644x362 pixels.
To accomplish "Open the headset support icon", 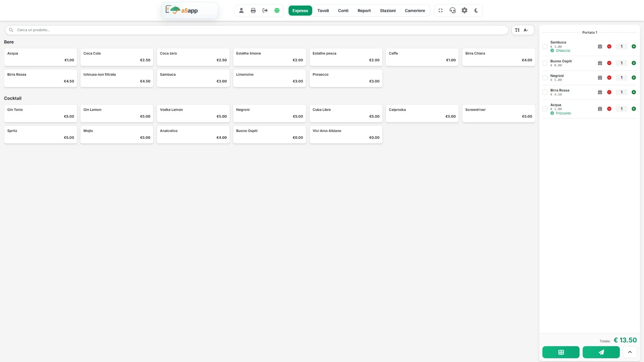I will click(452, 10).
